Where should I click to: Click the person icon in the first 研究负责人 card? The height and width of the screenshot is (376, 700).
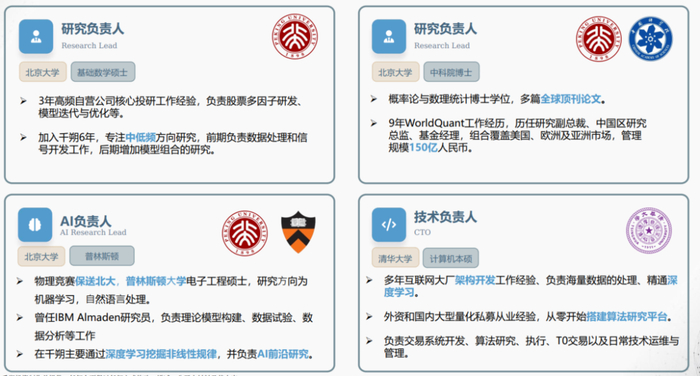click(36, 37)
